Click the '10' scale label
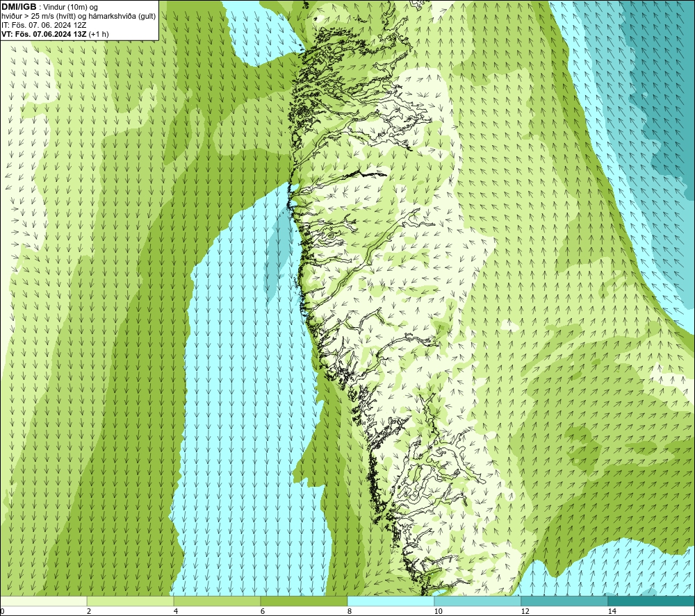 point(438,612)
